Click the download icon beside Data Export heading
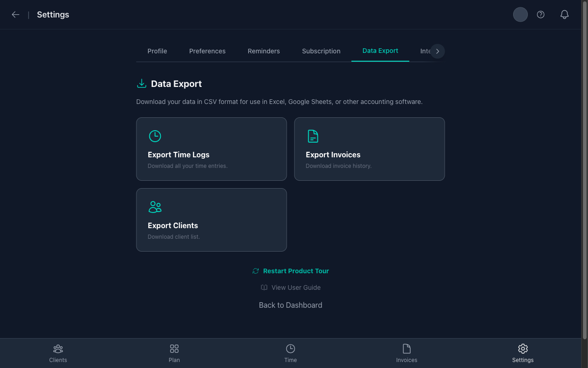The height and width of the screenshot is (368, 588). tap(141, 83)
